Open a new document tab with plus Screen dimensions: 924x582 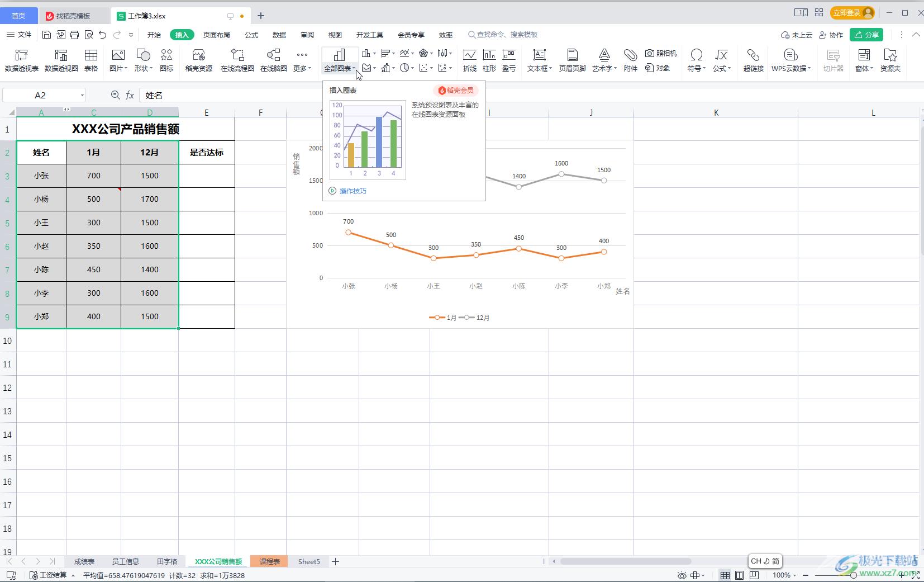(x=261, y=16)
